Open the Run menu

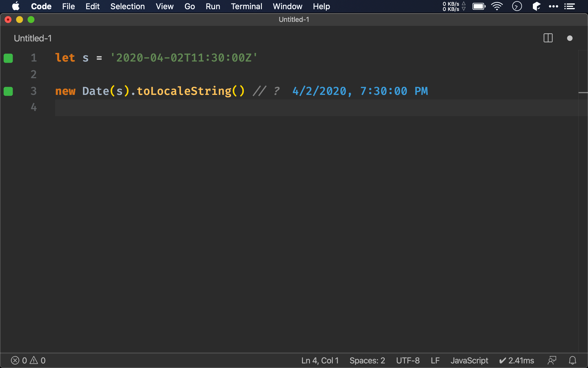[x=213, y=6]
